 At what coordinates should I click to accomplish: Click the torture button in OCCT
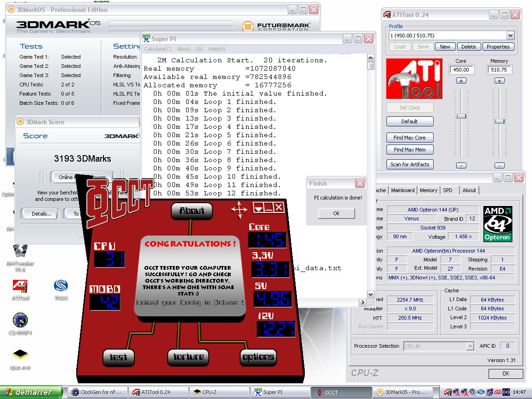coord(188,357)
